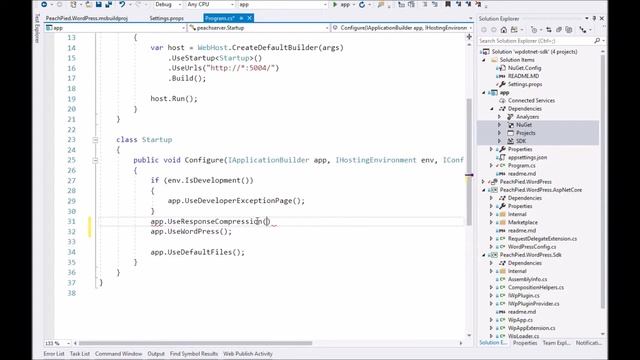Click the magnifier search icon in Solution Explorer
640x360 pixels.
pos(597,41)
